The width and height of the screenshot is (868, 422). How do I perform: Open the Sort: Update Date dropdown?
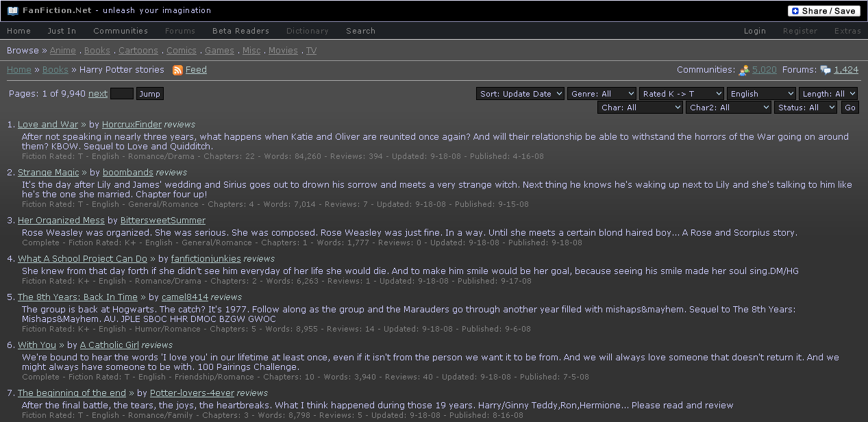pyautogui.click(x=520, y=94)
